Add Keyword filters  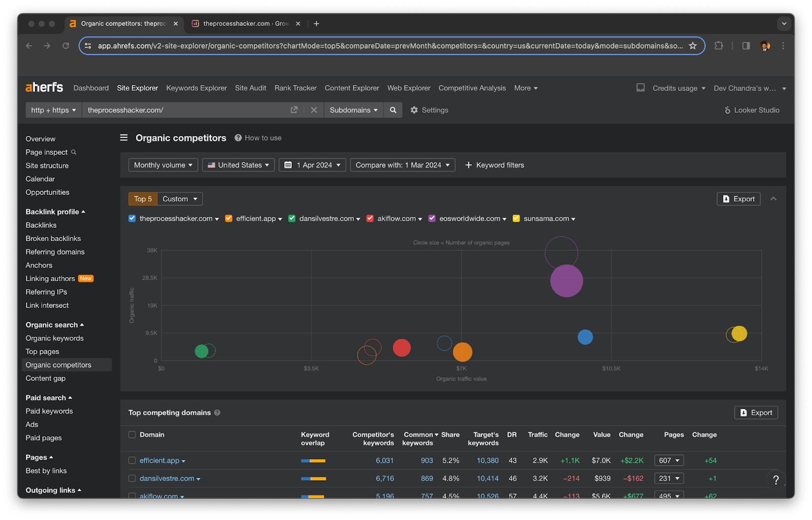click(494, 165)
